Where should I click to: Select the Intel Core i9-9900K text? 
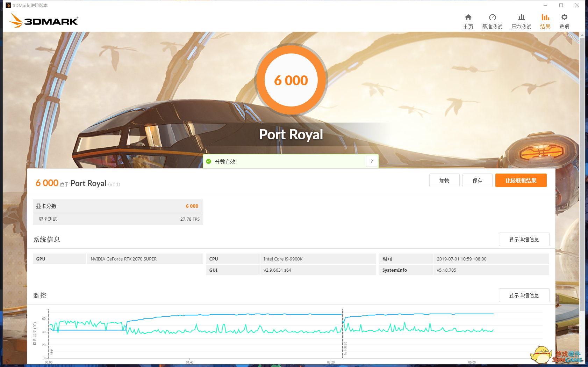(x=283, y=259)
